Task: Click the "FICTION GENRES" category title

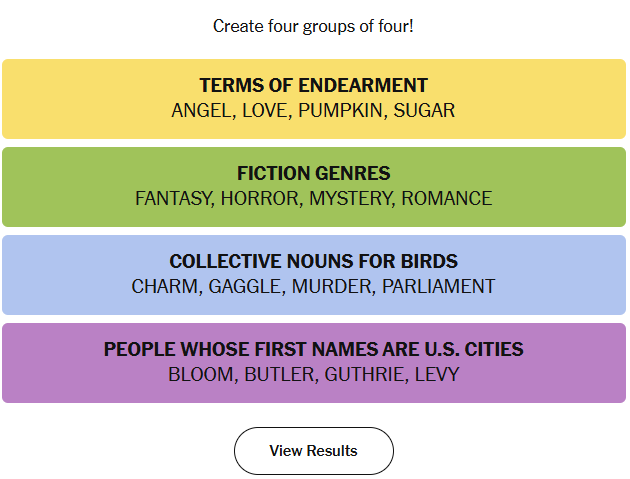Action: (x=313, y=174)
